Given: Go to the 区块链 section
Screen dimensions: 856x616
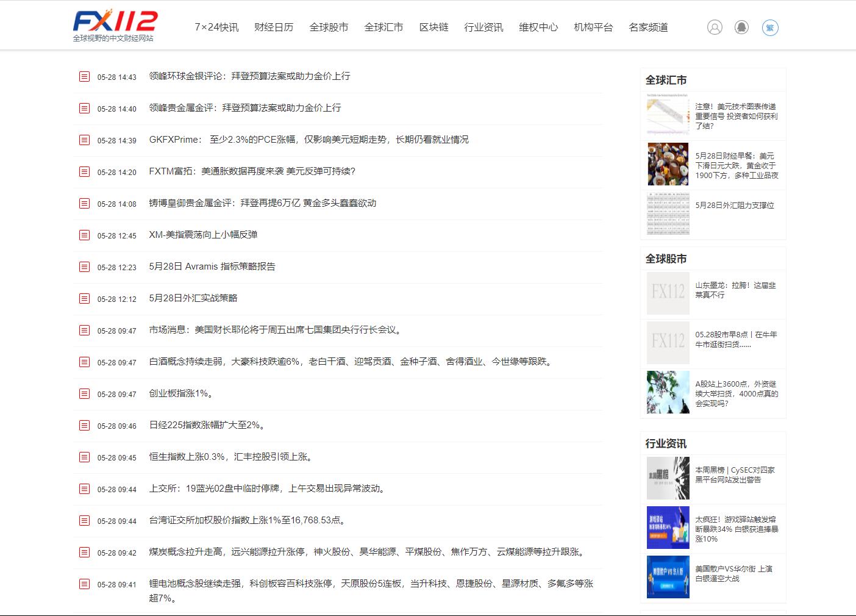Looking at the screenshot, I should point(433,27).
